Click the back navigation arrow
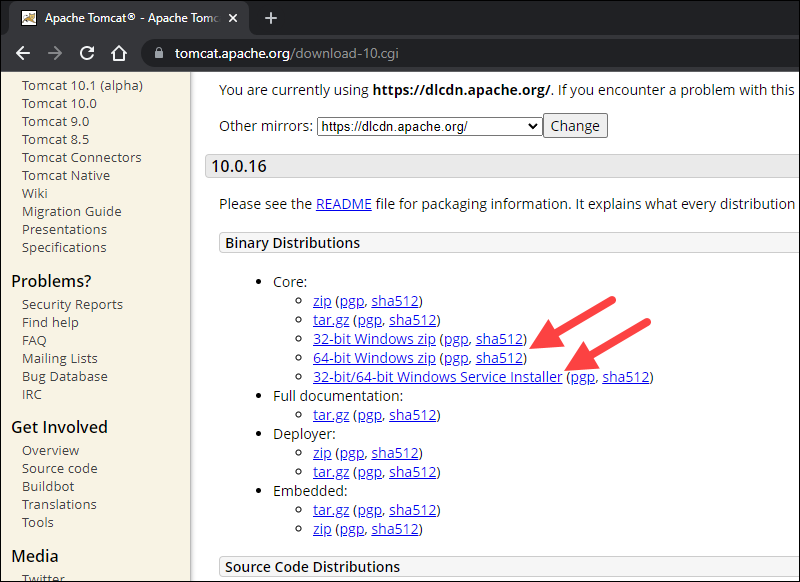The height and width of the screenshot is (582, 800). coord(23,53)
